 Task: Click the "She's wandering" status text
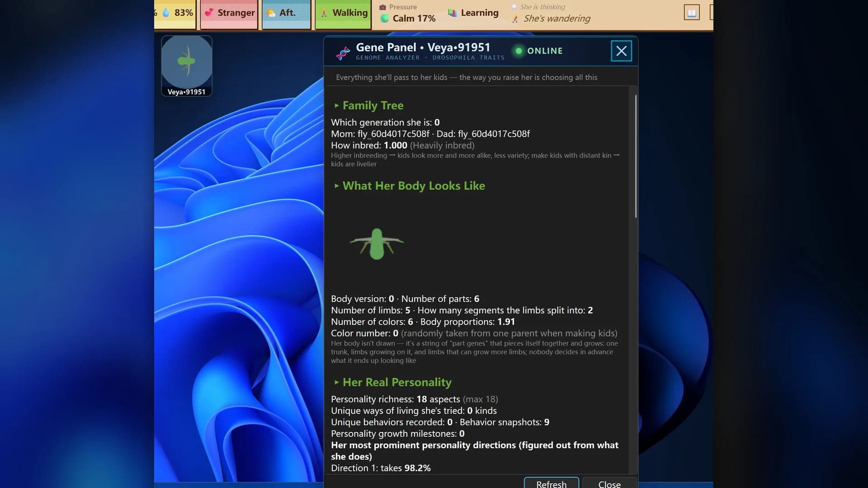(x=557, y=19)
